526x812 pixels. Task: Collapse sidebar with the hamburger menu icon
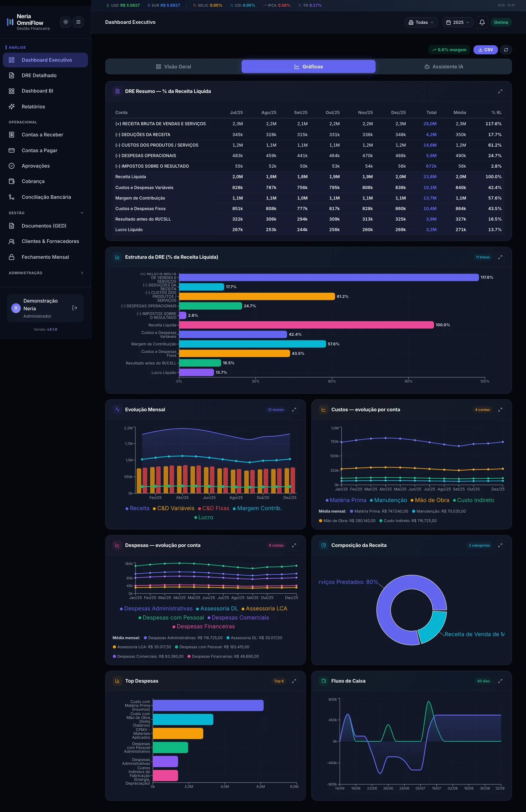tap(78, 22)
